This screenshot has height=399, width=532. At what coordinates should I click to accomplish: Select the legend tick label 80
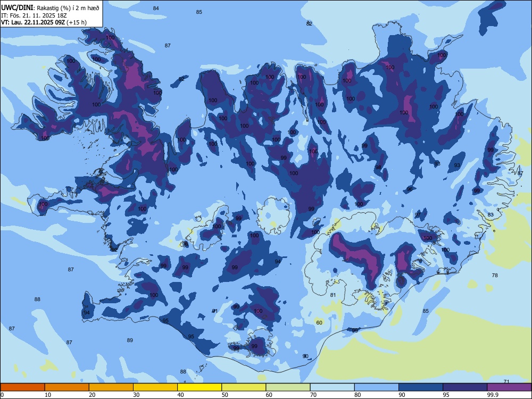tap(358, 395)
